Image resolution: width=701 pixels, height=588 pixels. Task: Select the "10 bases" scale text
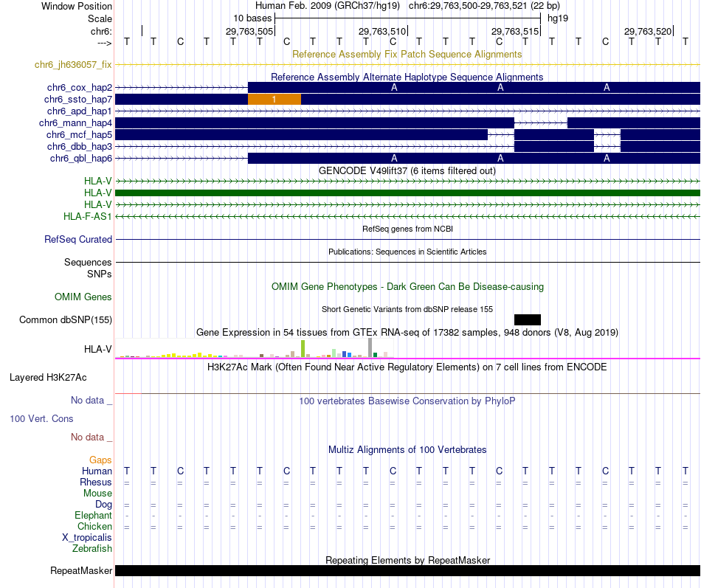tap(252, 18)
